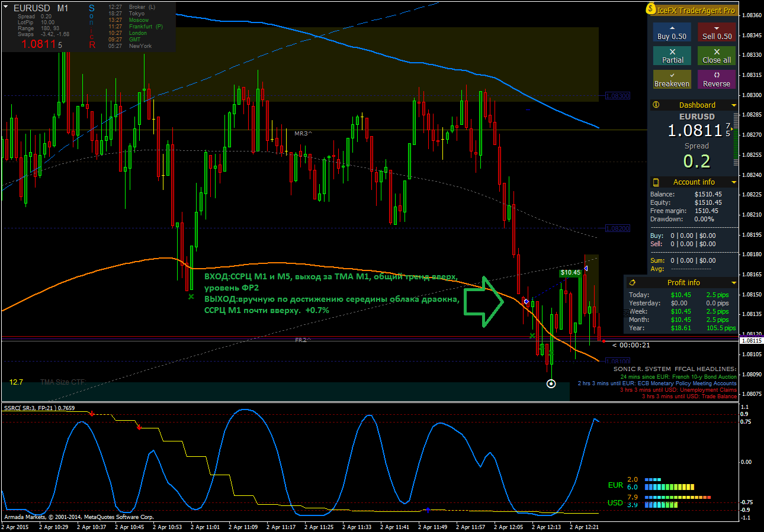Click the phone icon in Account info header
The width and height of the screenshot is (764, 532).
[x=656, y=182]
